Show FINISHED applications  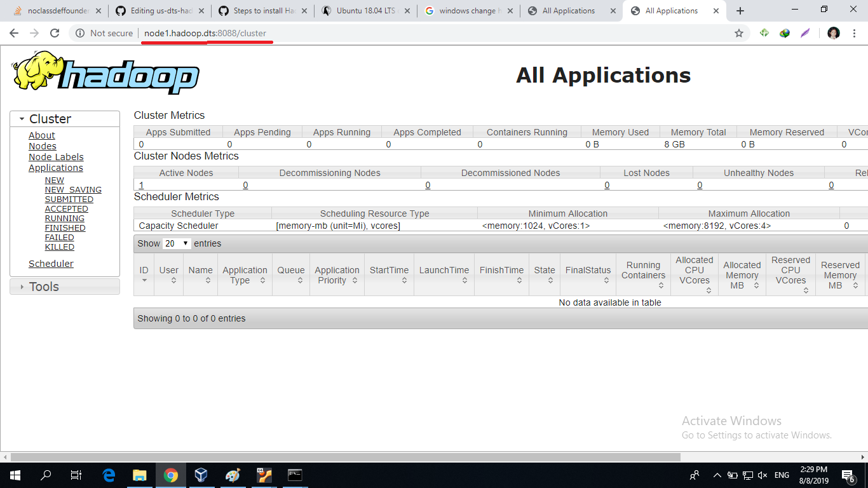click(x=65, y=227)
